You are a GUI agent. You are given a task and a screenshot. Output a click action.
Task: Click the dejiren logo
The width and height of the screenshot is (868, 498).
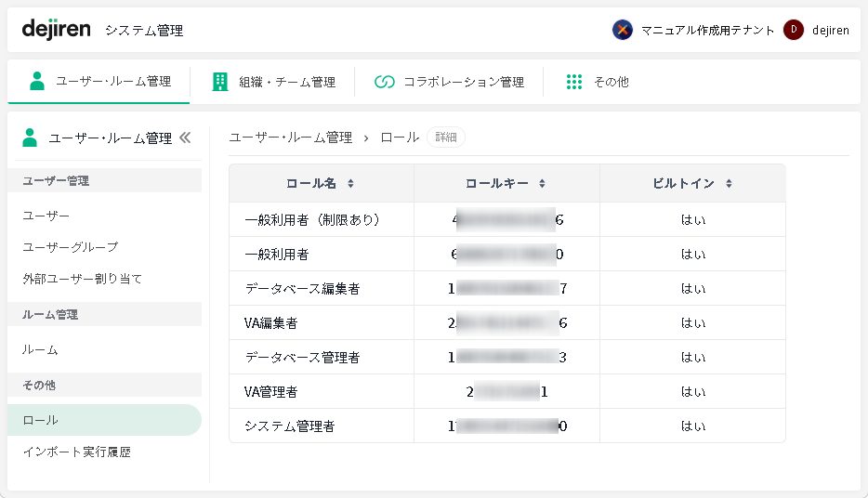[x=56, y=30]
